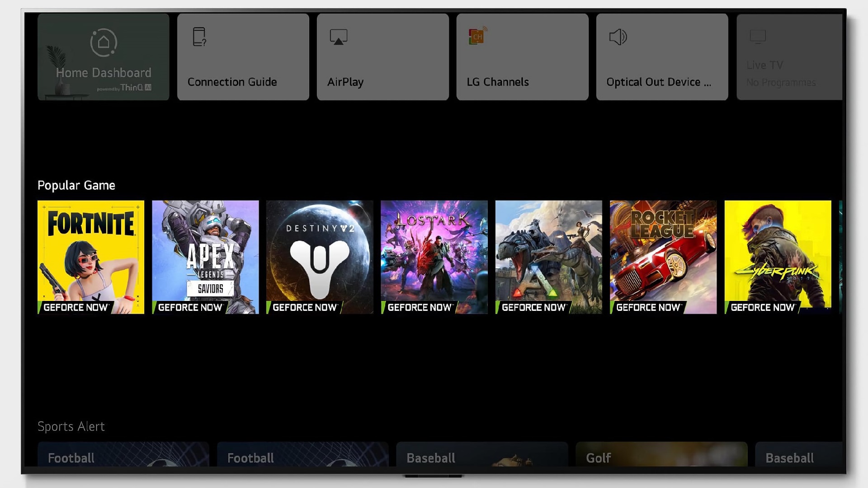
Task: Open the first Football sports alert card
Action: (x=123, y=455)
